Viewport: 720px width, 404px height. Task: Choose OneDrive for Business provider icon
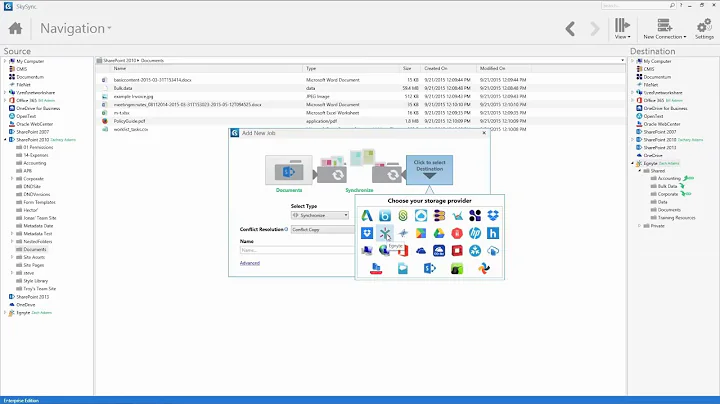coord(439,251)
